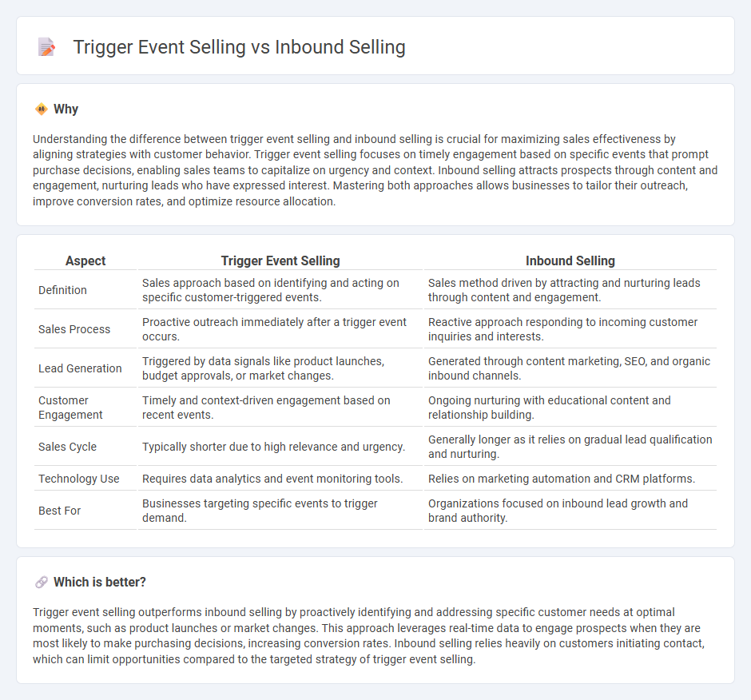Viewport: 751px width, 700px height.
Task: Select the 'Why' section heading
Action: [66, 109]
